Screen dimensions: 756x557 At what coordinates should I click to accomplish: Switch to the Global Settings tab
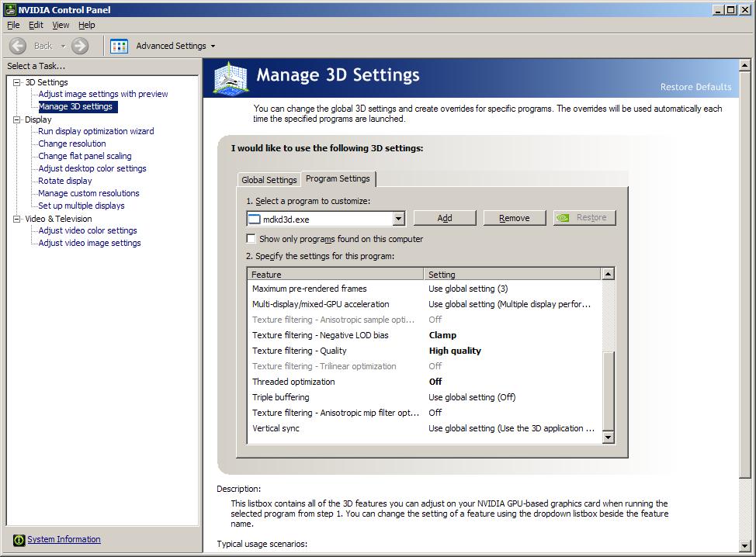click(269, 180)
